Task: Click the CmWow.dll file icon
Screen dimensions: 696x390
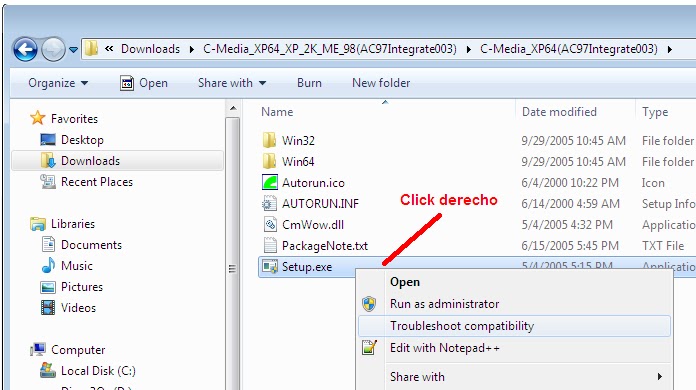Action: [270, 224]
